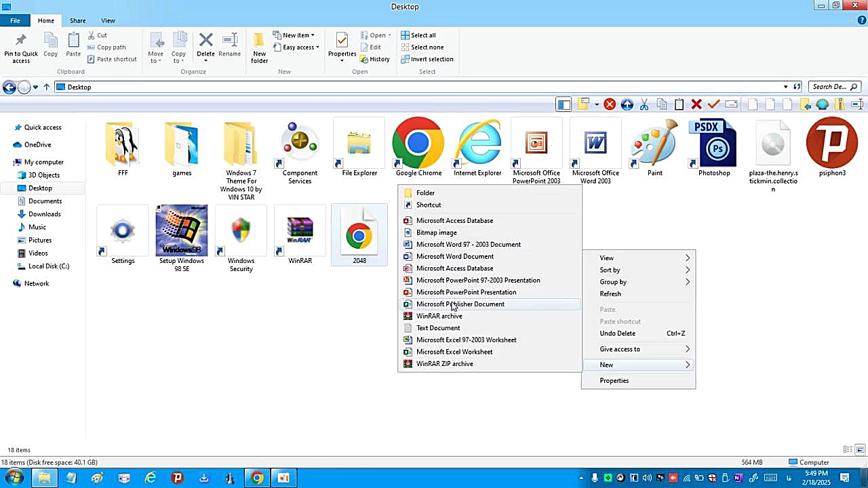Image resolution: width=868 pixels, height=488 pixels.
Task: Click the scissors cut icon in toolbar
Action: 644,104
